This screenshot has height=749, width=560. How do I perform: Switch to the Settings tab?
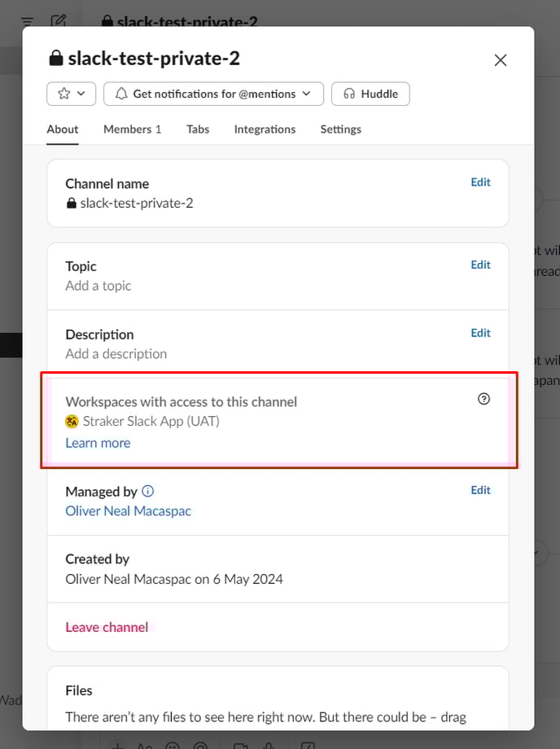(340, 129)
